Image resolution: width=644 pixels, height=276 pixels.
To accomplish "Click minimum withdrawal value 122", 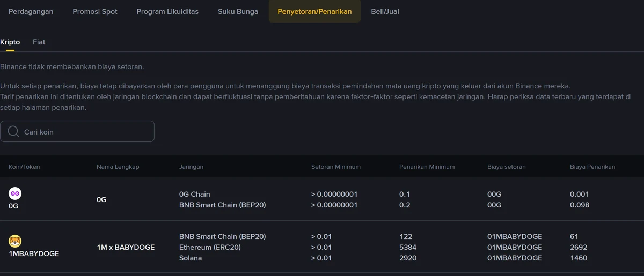I will pyautogui.click(x=406, y=236).
